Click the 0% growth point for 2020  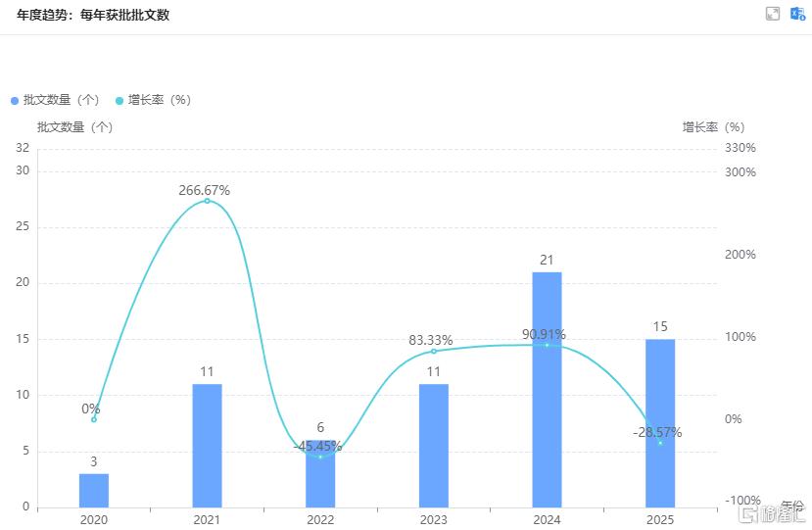point(94,419)
